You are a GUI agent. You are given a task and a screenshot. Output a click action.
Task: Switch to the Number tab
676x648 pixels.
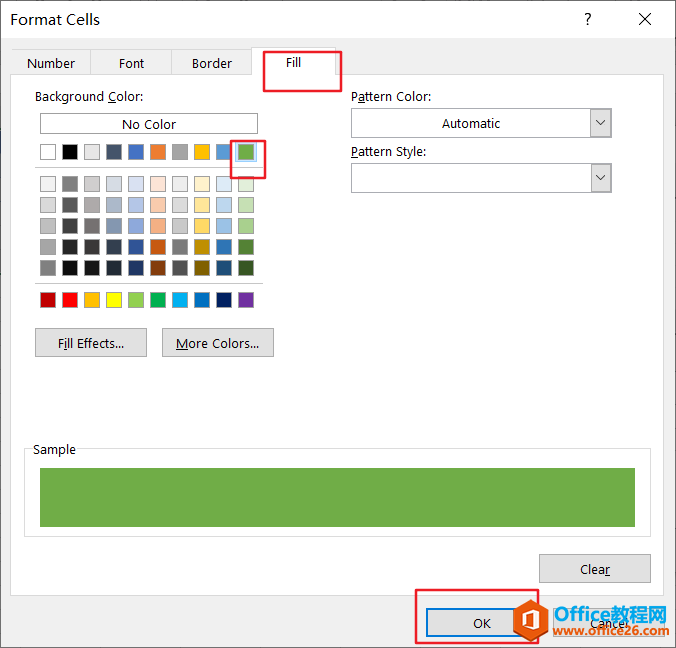[51, 63]
